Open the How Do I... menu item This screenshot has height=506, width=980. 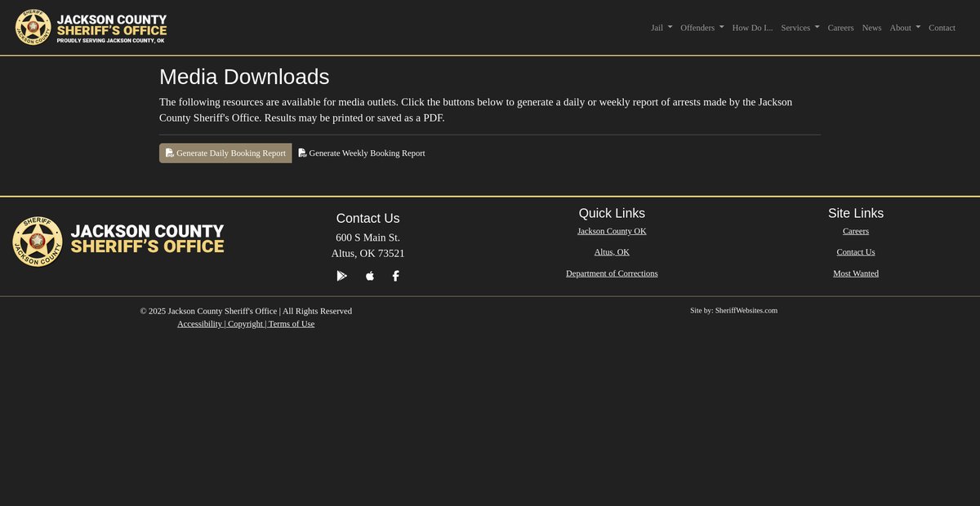[x=752, y=28]
